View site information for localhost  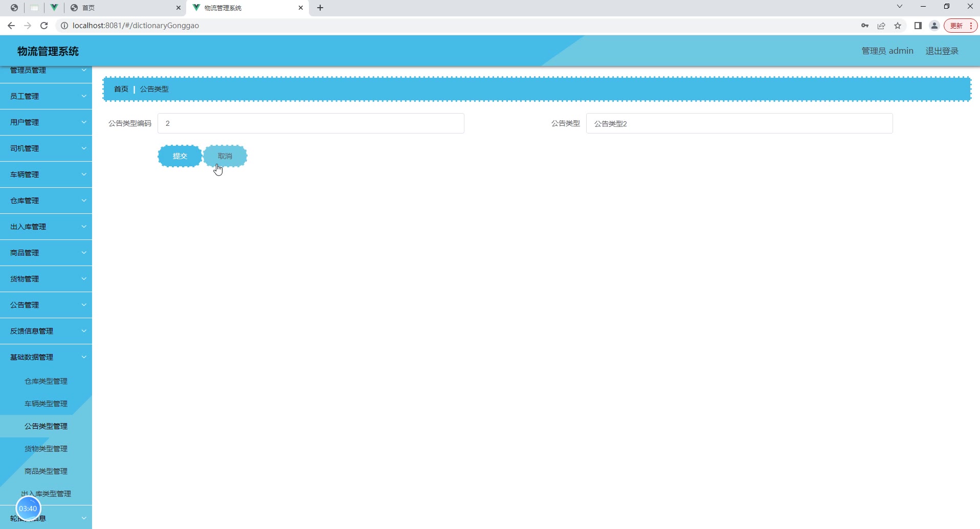click(64, 26)
